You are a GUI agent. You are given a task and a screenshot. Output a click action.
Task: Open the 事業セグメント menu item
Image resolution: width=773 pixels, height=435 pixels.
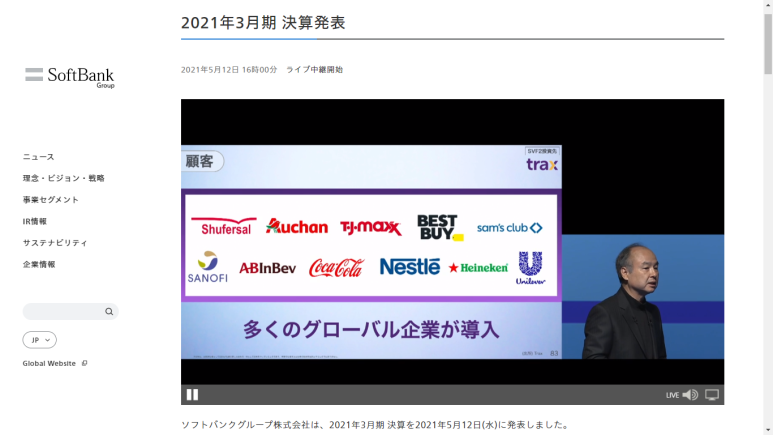click(51, 200)
